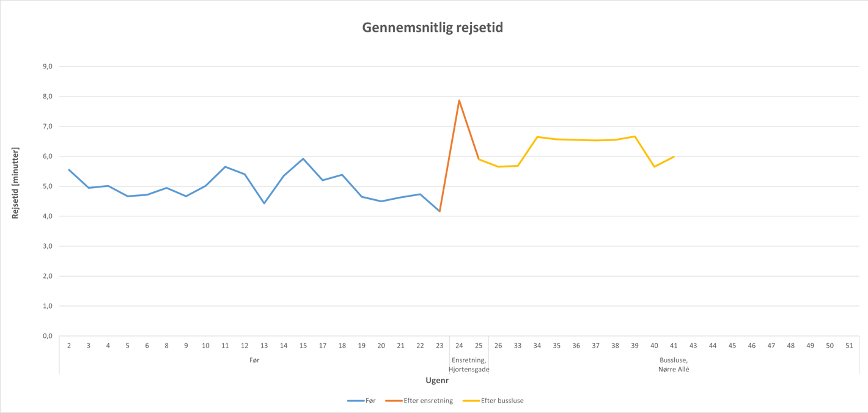This screenshot has width=868, height=413.
Task: Click the Bussluse, Nørre Allé group label
Action: (674, 365)
